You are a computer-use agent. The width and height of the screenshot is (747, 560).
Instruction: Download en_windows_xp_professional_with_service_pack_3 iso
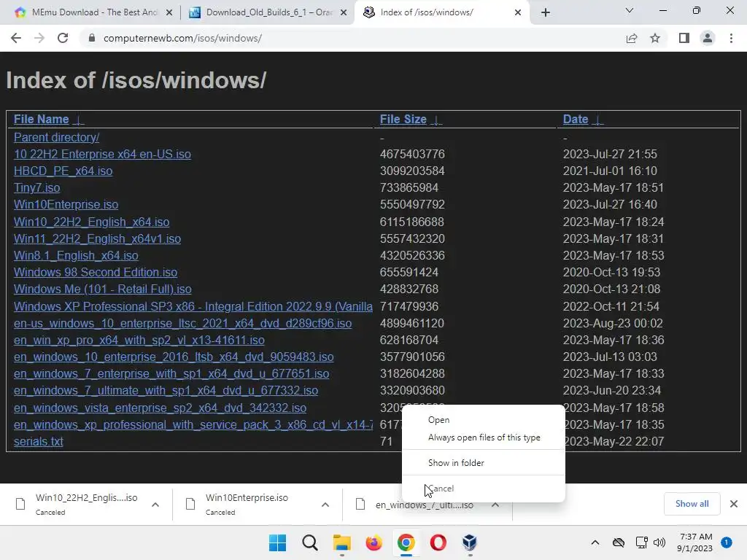coord(193,425)
